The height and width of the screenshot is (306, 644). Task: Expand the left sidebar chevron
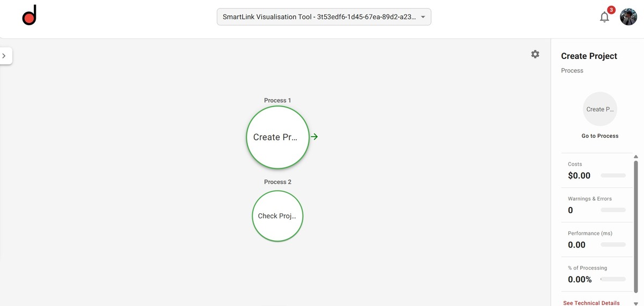click(x=4, y=56)
